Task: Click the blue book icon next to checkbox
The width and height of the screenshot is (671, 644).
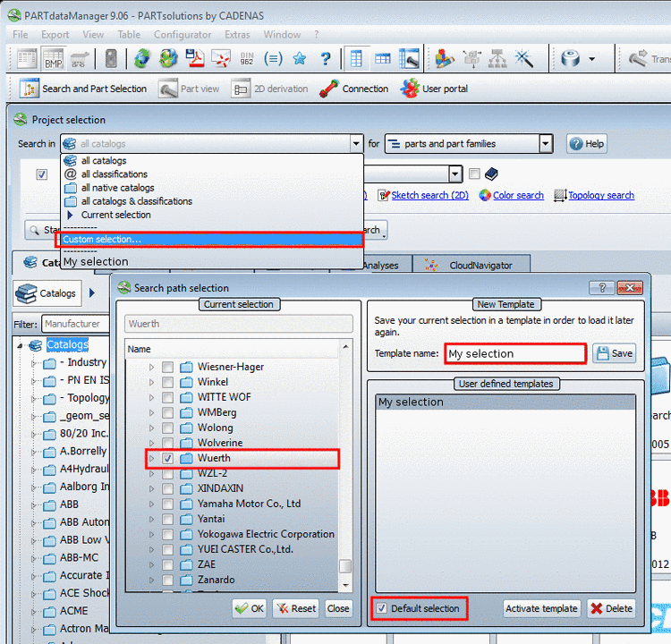Action: point(491,174)
